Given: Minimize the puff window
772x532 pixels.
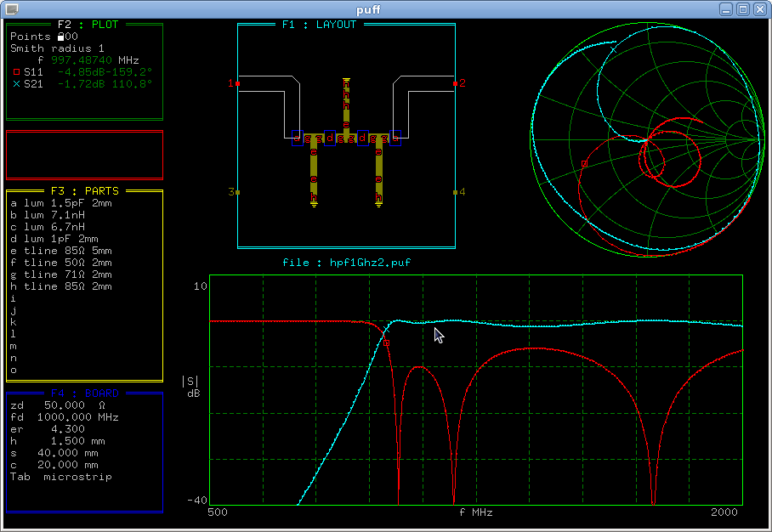Looking at the screenshot, I should pos(726,9).
